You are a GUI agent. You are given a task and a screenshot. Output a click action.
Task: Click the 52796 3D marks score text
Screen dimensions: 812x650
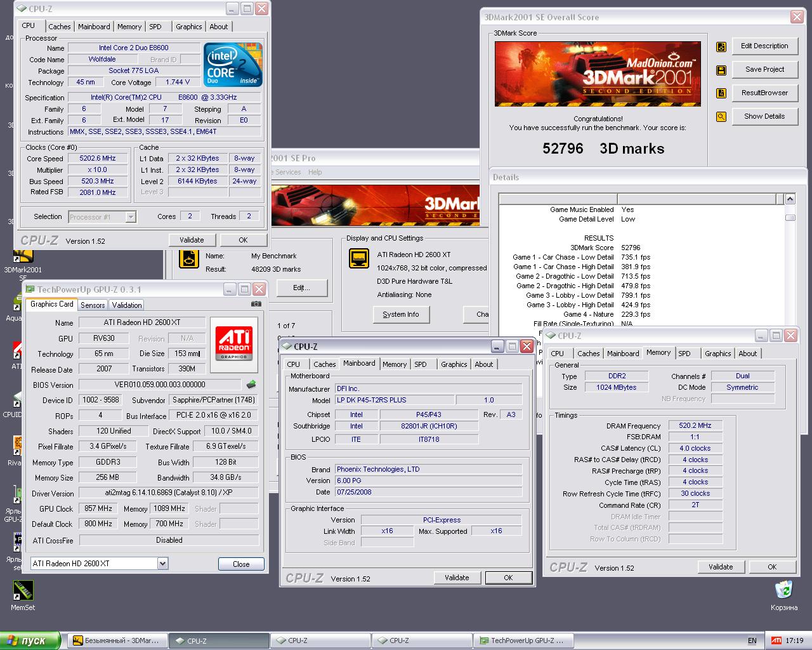[x=603, y=149]
